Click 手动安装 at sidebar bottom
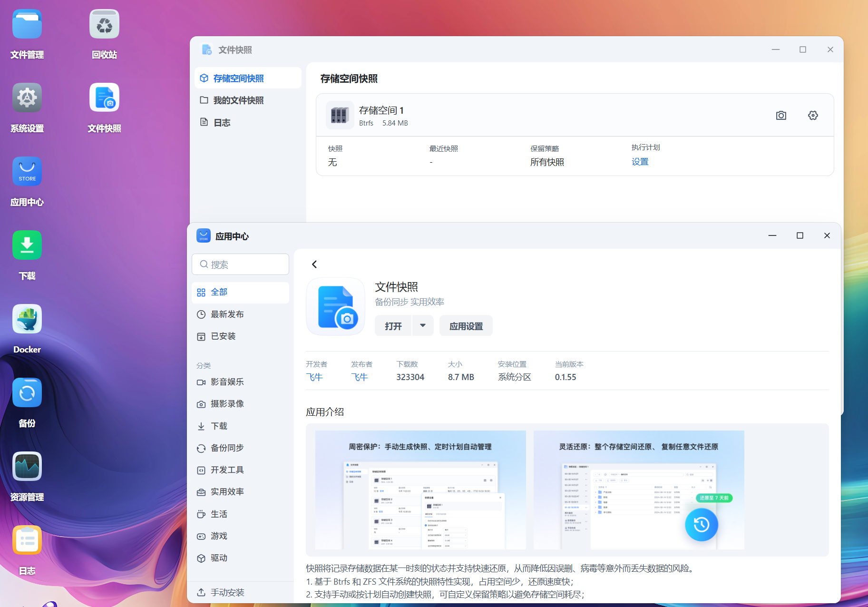The width and height of the screenshot is (868, 607). pyautogui.click(x=240, y=592)
